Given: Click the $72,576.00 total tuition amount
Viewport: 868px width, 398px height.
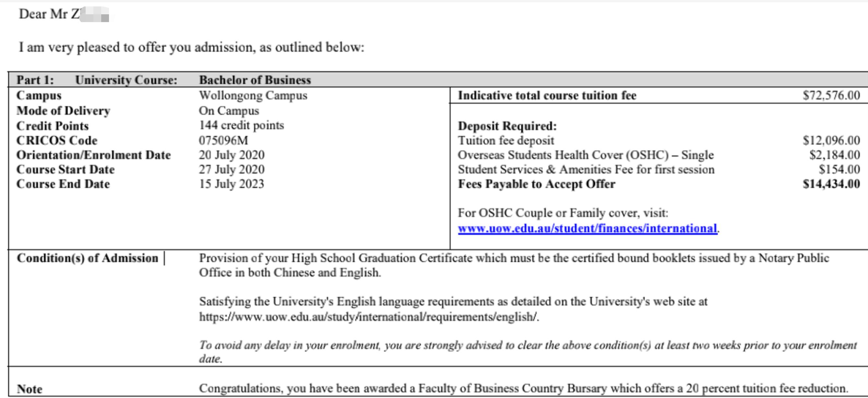Looking at the screenshot, I should point(831,95).
